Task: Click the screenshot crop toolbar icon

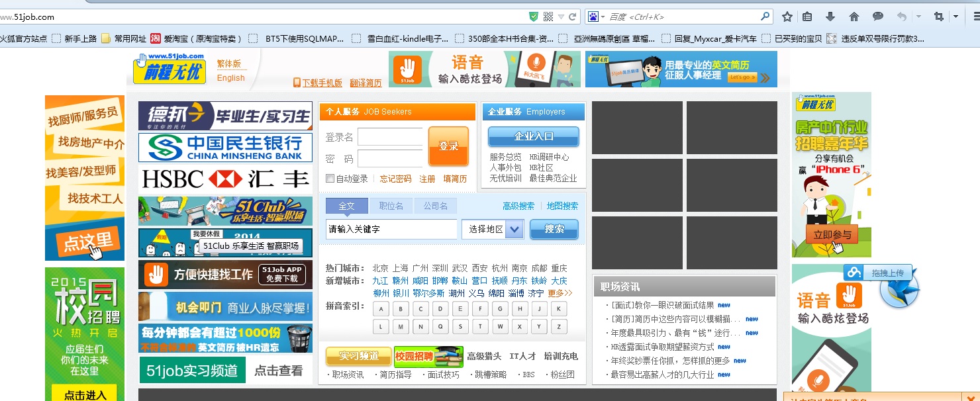Action: (939, 17)
